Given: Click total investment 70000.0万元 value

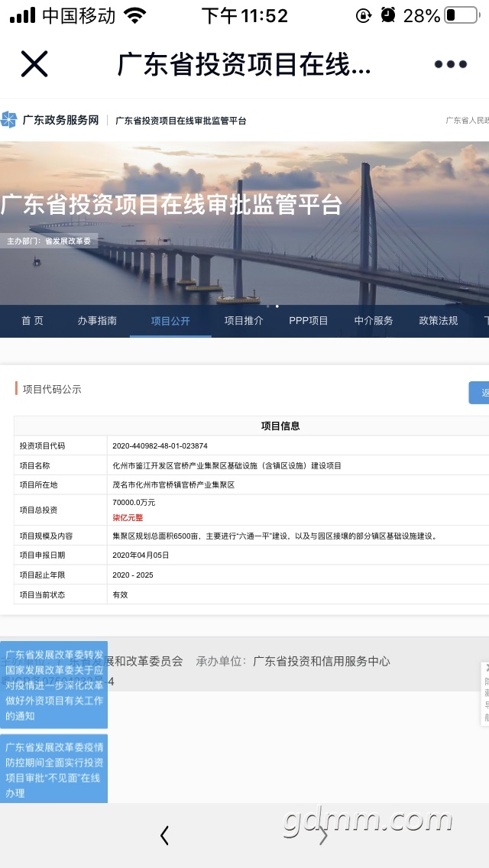Looking at the screenshot, I should [x=134, y=503].
